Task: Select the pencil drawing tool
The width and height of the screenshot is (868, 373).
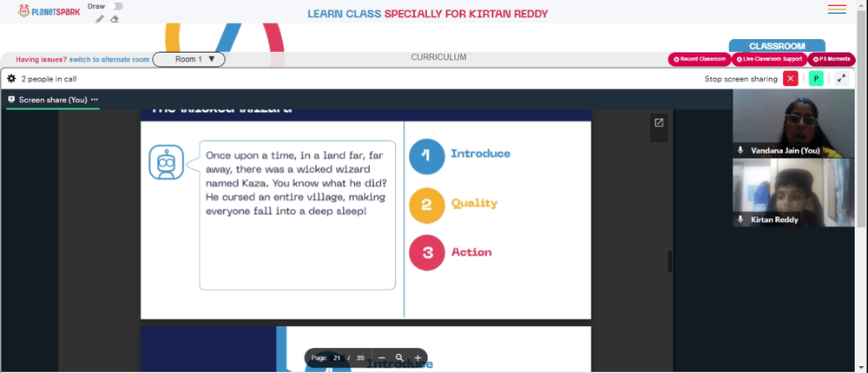Action: coord(100,19)
